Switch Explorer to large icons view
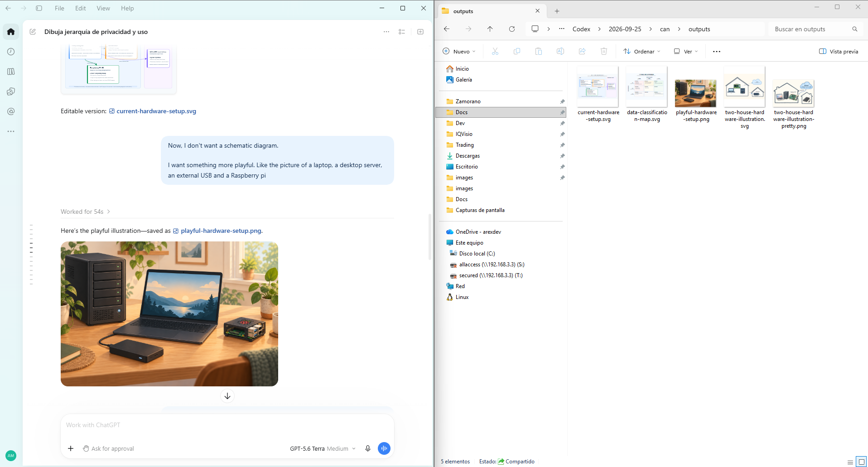868x467 pixels. tap(861, 462)
